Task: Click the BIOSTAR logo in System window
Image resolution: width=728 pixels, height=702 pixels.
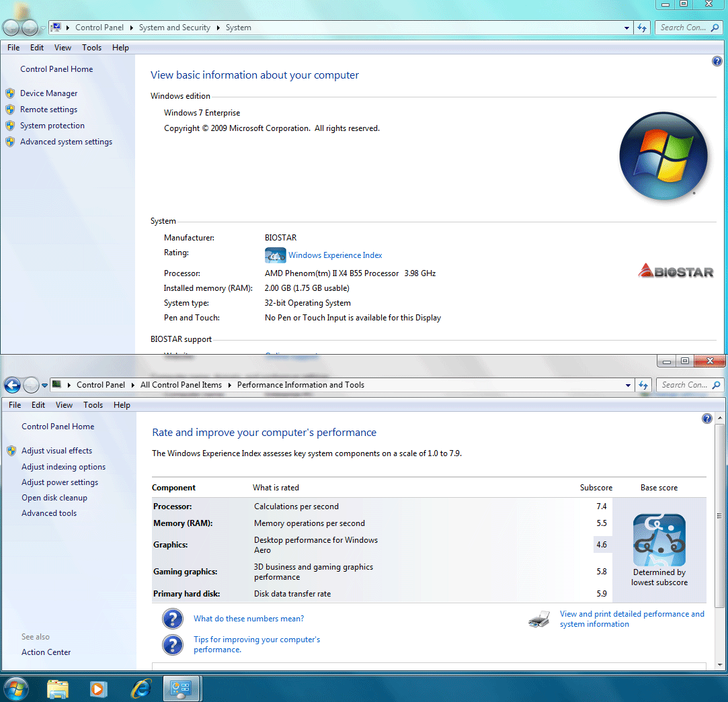Action: click(676, 271)
